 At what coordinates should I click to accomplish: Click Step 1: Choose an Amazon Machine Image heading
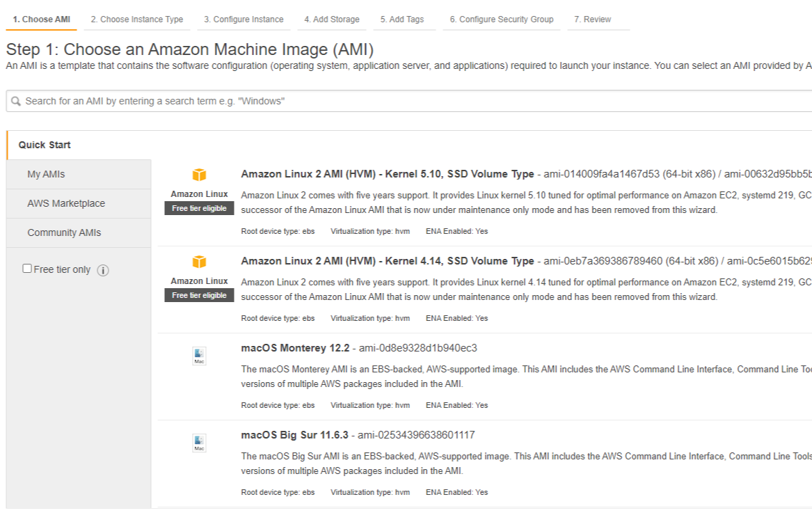189,49
